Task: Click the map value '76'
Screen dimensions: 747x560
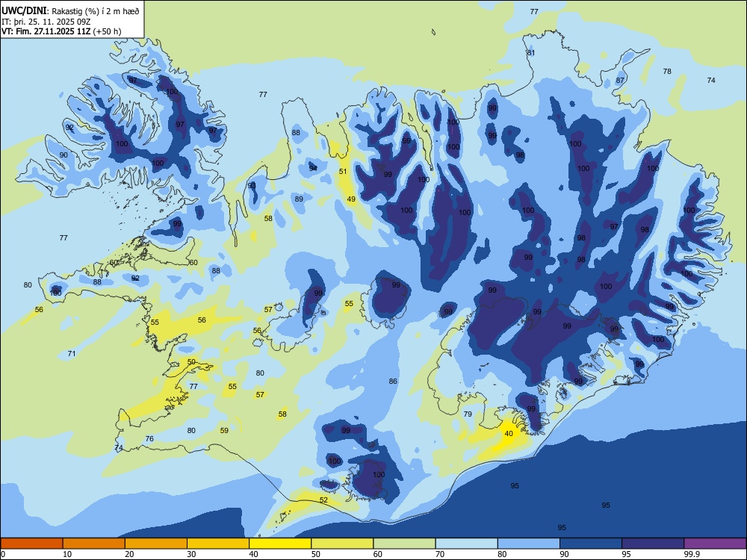Action: point(149,438)
